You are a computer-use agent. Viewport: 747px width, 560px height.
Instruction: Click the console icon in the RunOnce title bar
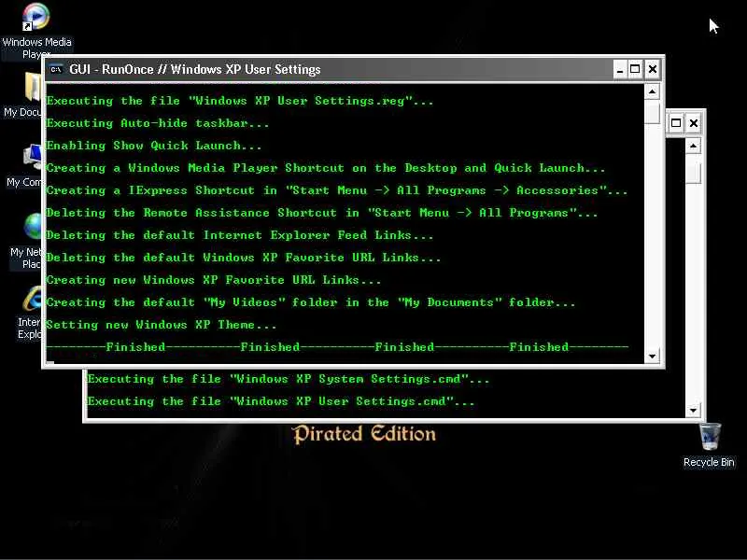[x=56, y=69]
